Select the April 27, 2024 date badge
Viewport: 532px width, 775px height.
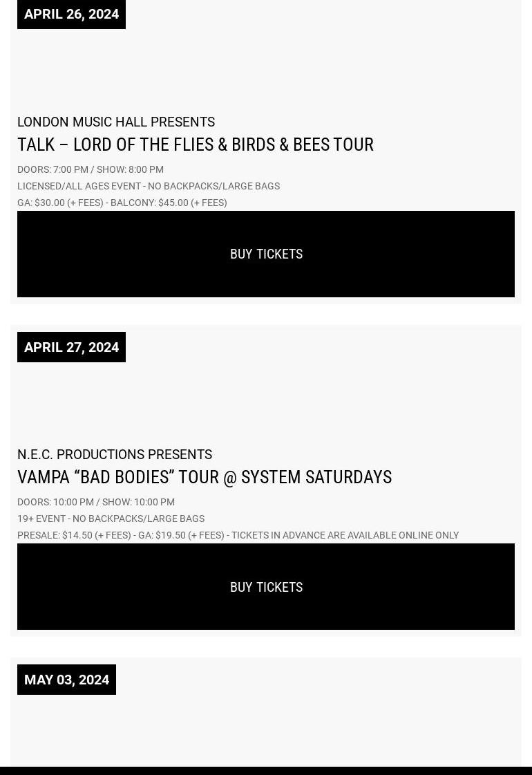(x=71, y=347)
